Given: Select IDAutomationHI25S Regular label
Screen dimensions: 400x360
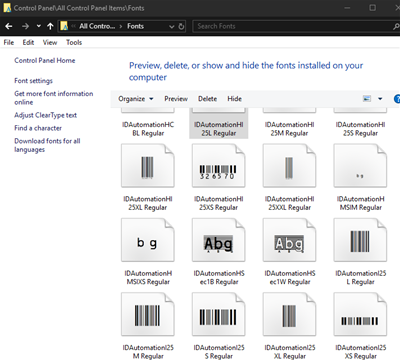Looking at the screenshot, I should coord(360,129).
